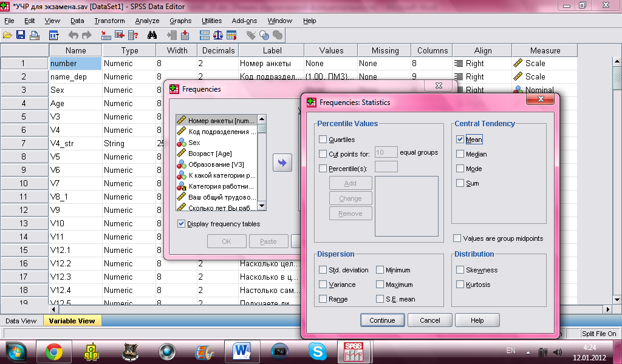Enable the Variance checkbox

tap(323, 285)
